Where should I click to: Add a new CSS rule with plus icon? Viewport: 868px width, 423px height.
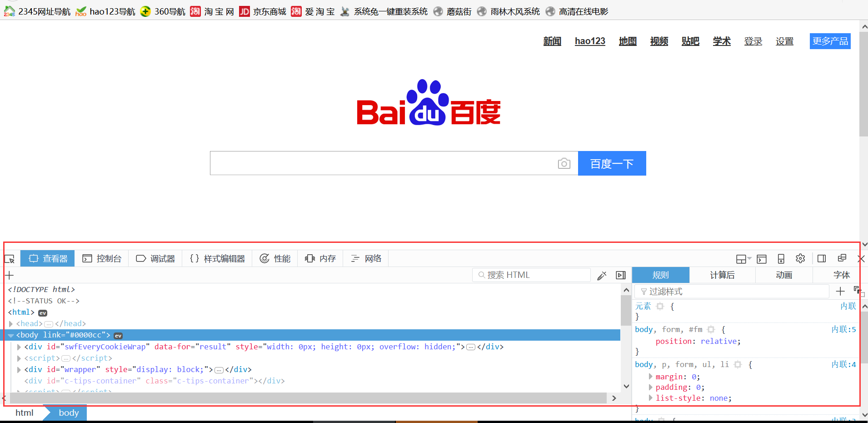point(840,292)
